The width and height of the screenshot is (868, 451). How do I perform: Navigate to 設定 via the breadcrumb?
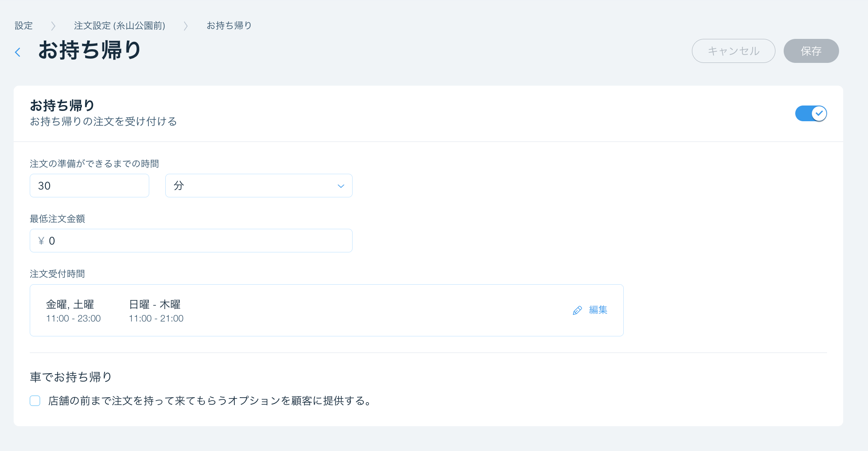point(24,25)
